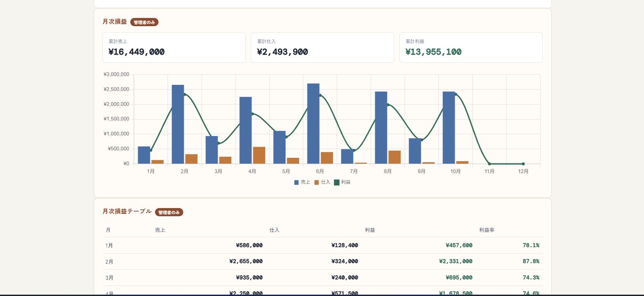
Task: Click the profit line data point at 11月
Action: click(489, 164)
